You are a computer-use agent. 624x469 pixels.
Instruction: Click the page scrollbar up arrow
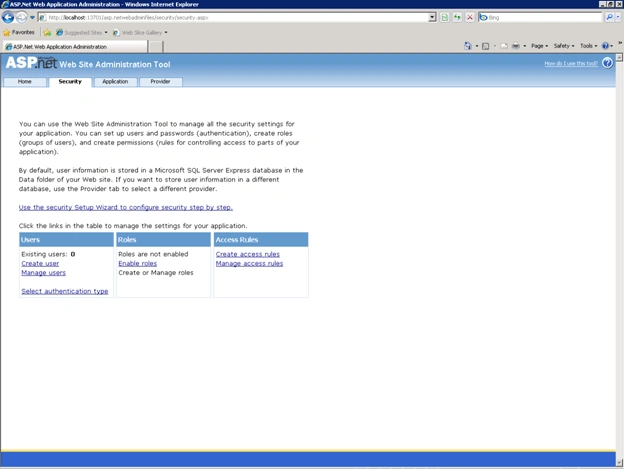coord(620,58)
